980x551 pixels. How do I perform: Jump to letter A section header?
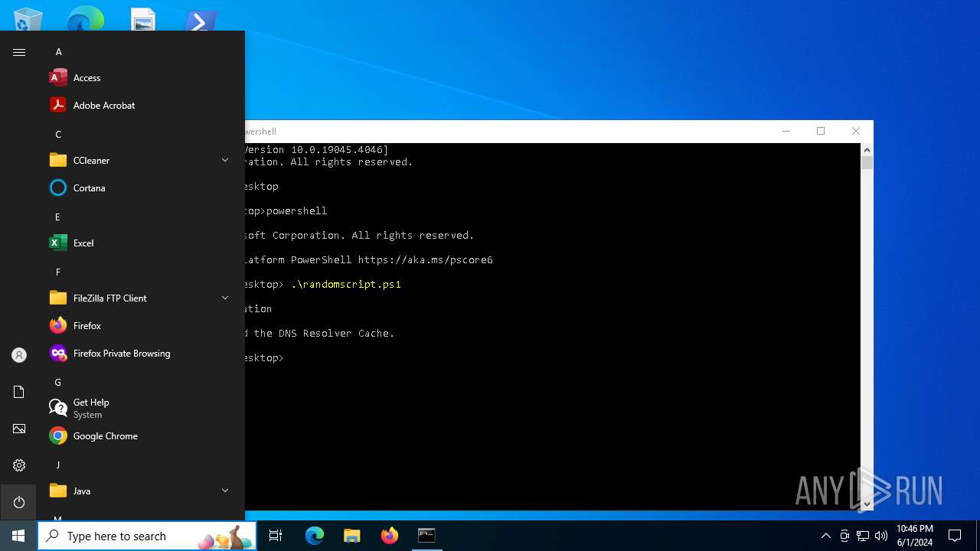pos(58,52)
